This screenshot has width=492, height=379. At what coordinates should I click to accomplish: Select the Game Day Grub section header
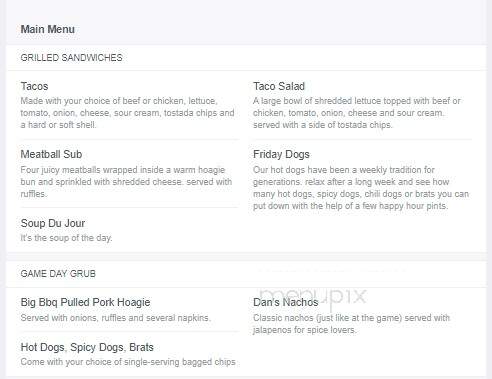(x=58, y=274)
